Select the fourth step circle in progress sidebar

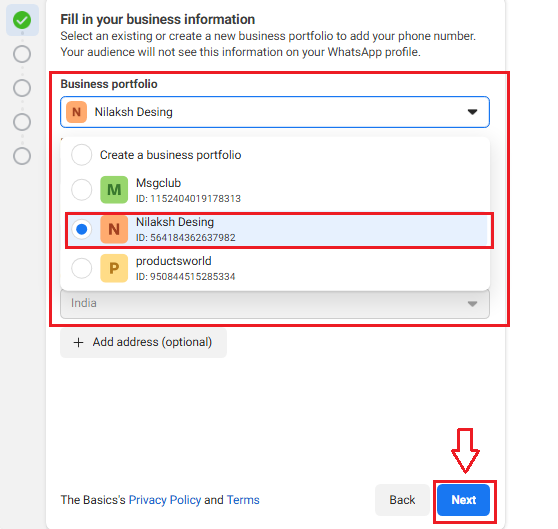tap(22, 122)
